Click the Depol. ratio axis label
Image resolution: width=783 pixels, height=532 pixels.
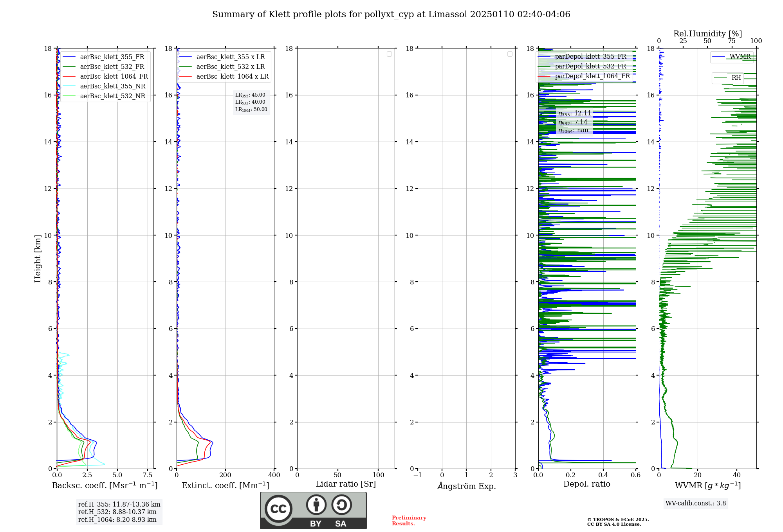587,484
